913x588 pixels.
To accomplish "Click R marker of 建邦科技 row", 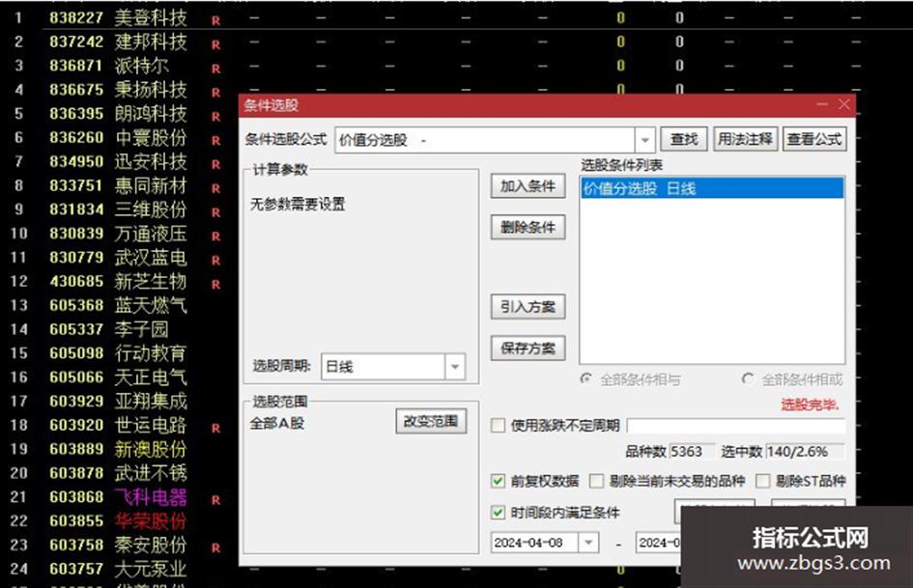I will click(x=216, y=44).
